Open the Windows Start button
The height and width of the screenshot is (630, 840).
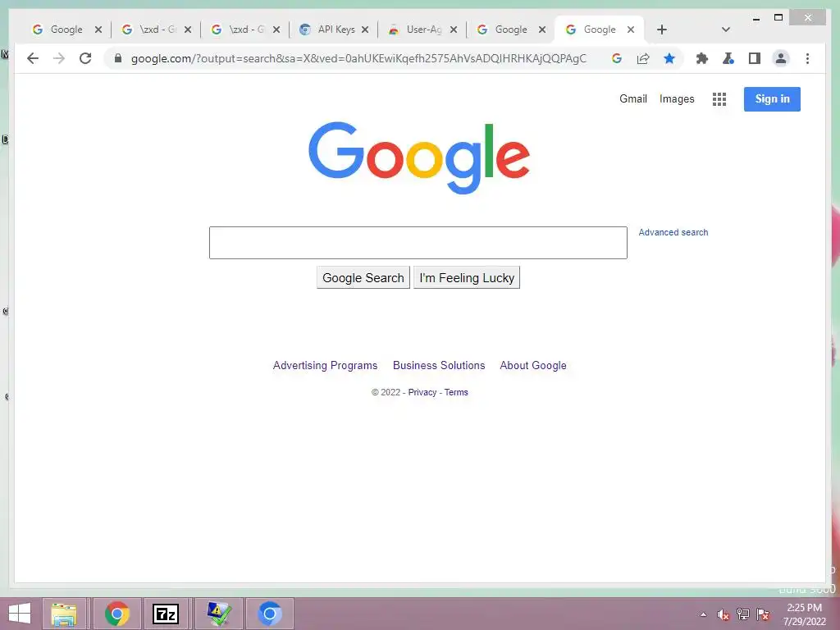[20, 614]
